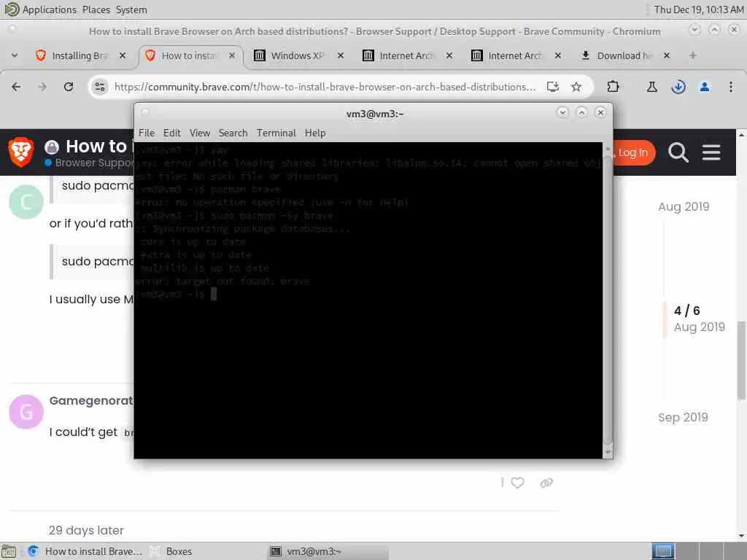Click the clock Thu Dec 19
Viewport: 747px width, 560px height.
[698, 9]
